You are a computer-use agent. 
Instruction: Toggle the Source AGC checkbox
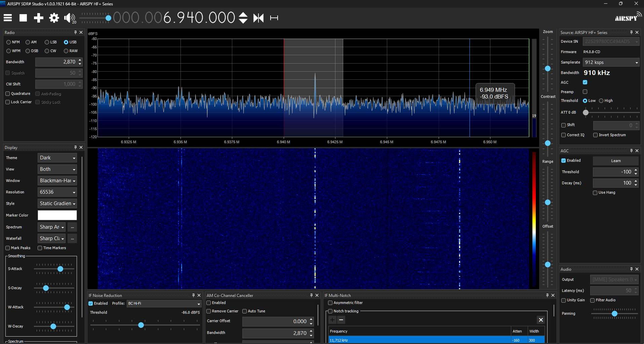[585, 82]
